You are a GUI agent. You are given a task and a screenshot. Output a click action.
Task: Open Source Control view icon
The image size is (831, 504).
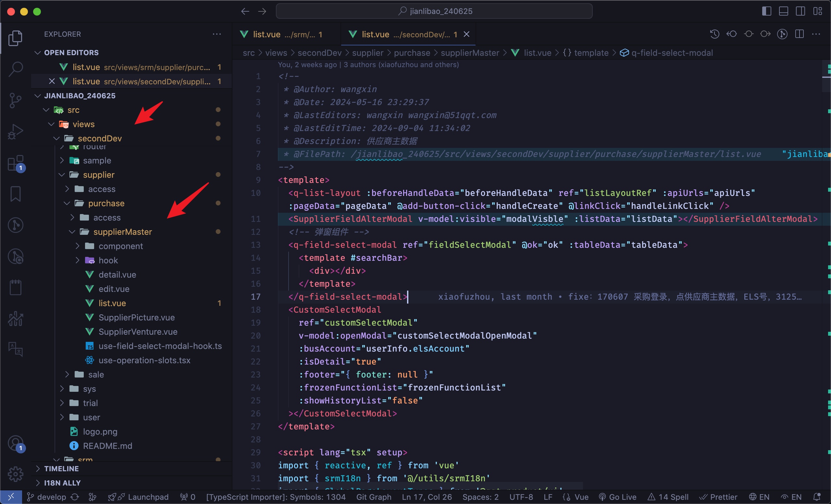[x=15, y=101]
